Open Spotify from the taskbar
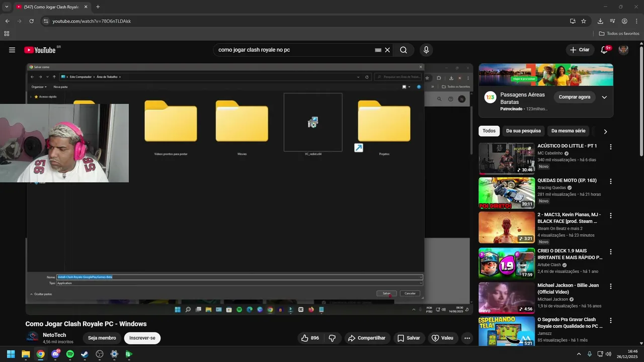The image size is (644, 362). coord(70,354)
